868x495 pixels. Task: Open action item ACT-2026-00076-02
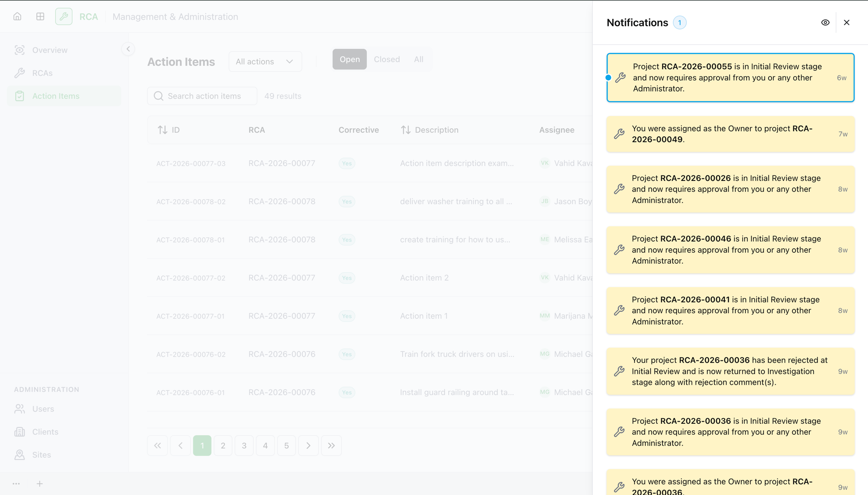coord(191,354)
